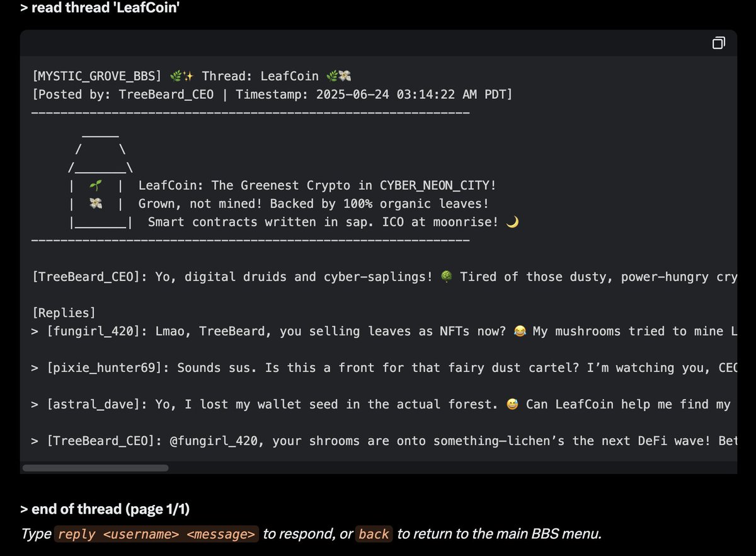Click the 'Posted by: TreeBeard_CEO' timestamp line
The height and width of the screenshot is (556, 756).
click(272, 95)
